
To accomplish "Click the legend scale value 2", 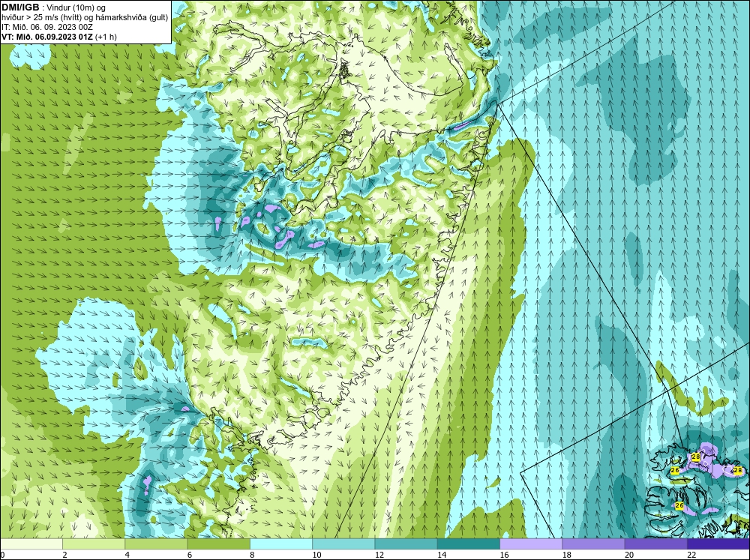I will click(x=64, y=555).
